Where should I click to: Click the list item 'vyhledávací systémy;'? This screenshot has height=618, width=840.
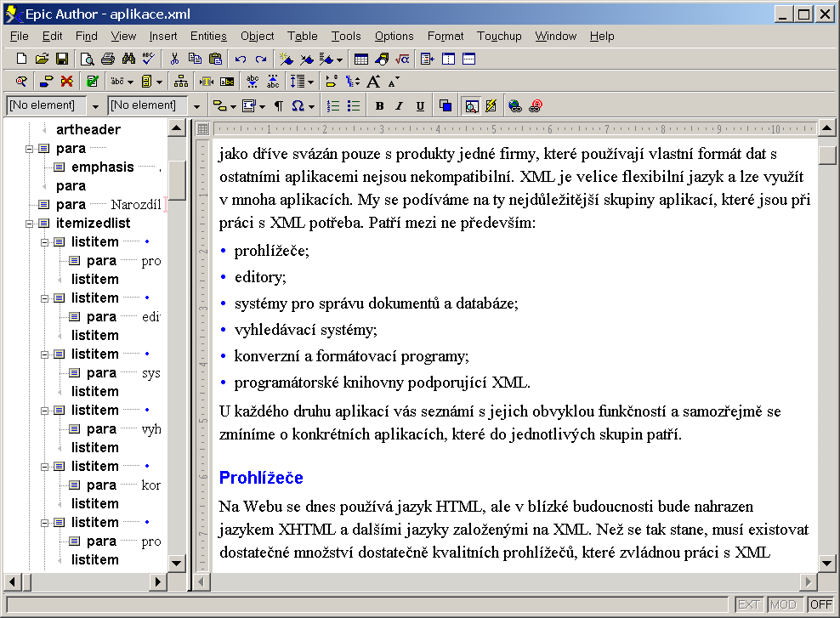[305, 330]
